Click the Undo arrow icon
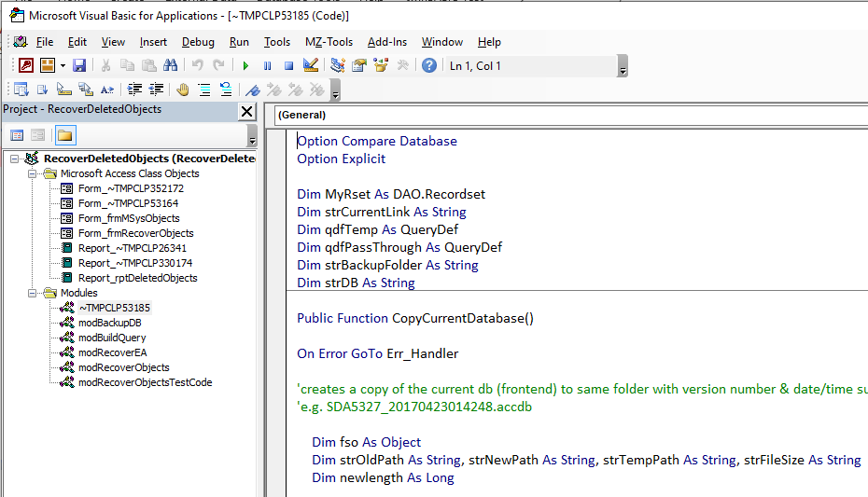 click(197, 66)
